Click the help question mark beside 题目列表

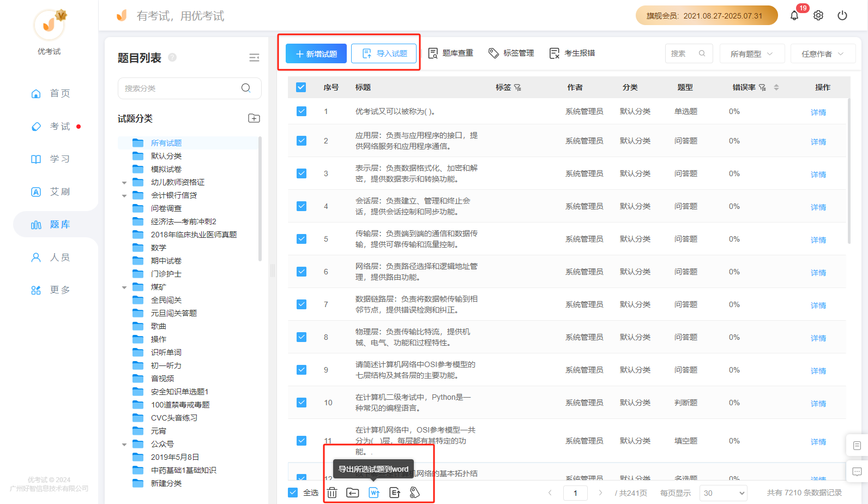pos(172,57)
